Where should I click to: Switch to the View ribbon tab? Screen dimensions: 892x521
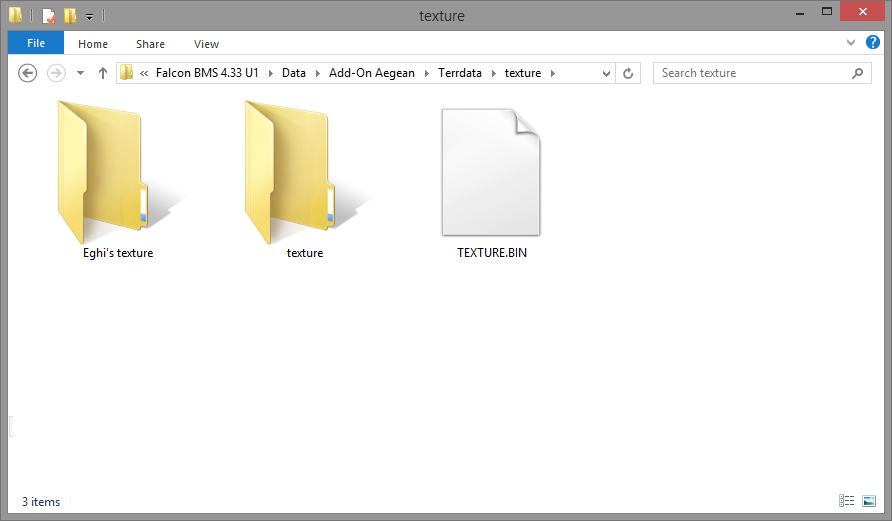(206, 44)
